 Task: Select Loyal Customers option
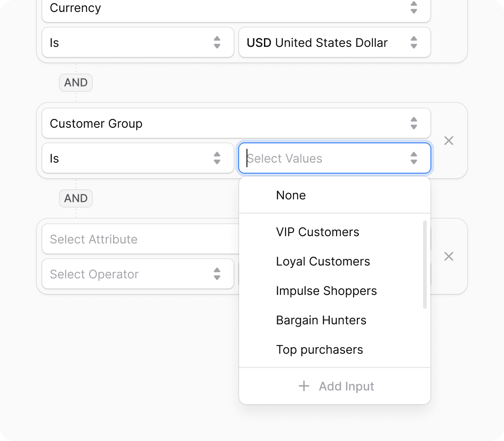323,261
